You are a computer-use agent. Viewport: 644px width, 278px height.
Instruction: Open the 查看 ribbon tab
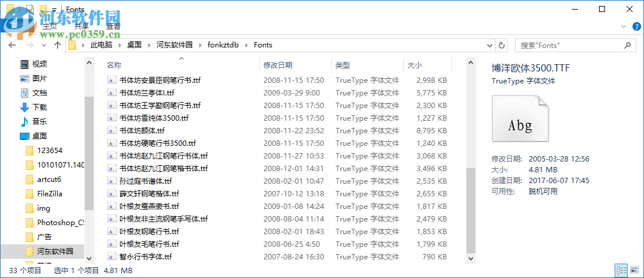click(113, 26)
